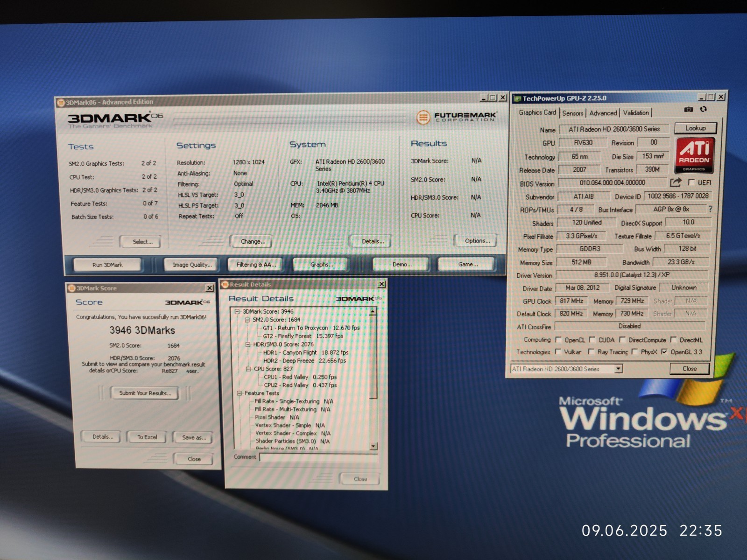
Task: Click Lookup button in GPU-Z
Action: [x=695, y=128]
